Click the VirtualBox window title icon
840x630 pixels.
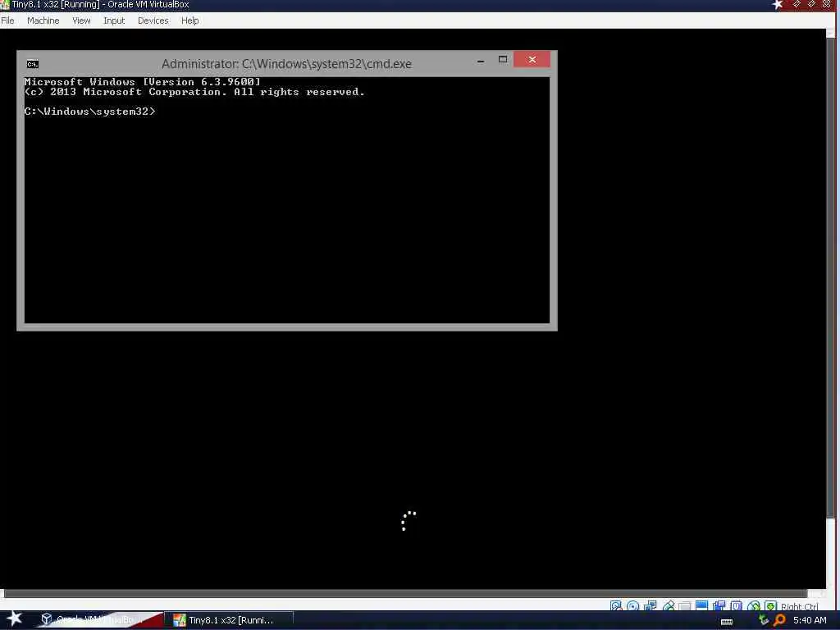pos(5,5)
